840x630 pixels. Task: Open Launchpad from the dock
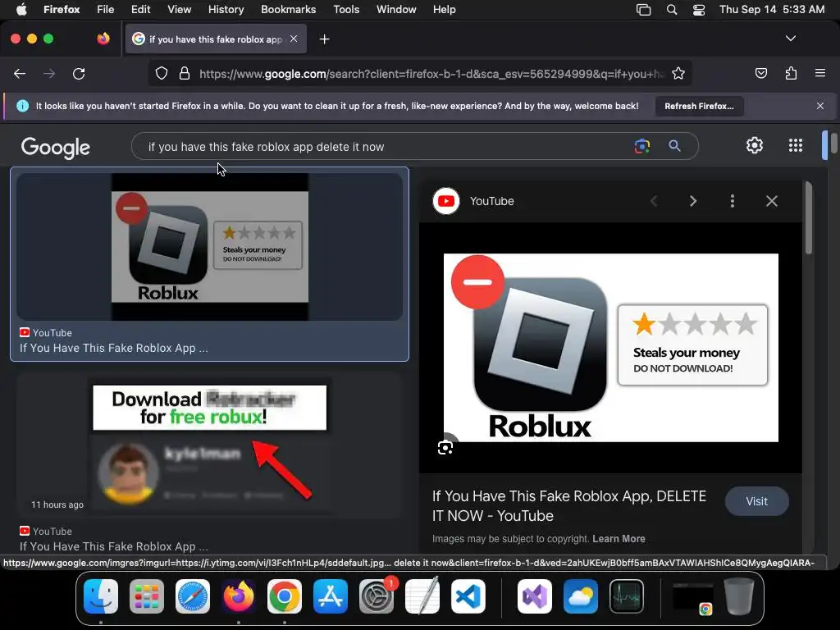click(x=146, y=596)
